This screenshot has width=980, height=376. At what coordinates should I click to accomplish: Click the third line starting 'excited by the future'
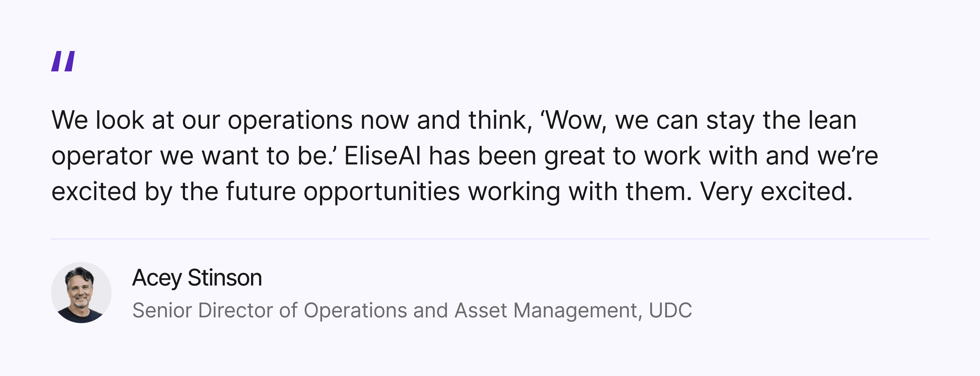pos(452,192)
